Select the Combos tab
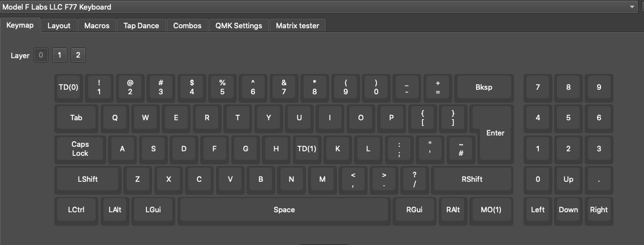The image size is (644, 245). pyautogui.click(x=187, y=25)
